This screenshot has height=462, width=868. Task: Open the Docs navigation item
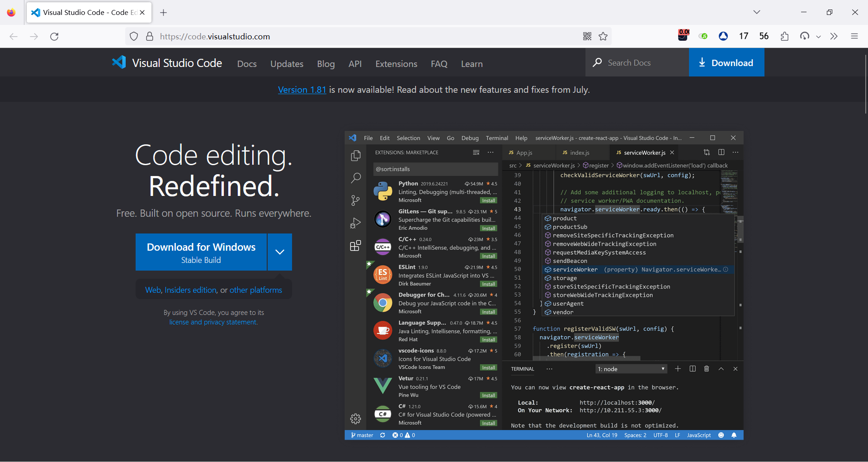click(x=247, y=64)
